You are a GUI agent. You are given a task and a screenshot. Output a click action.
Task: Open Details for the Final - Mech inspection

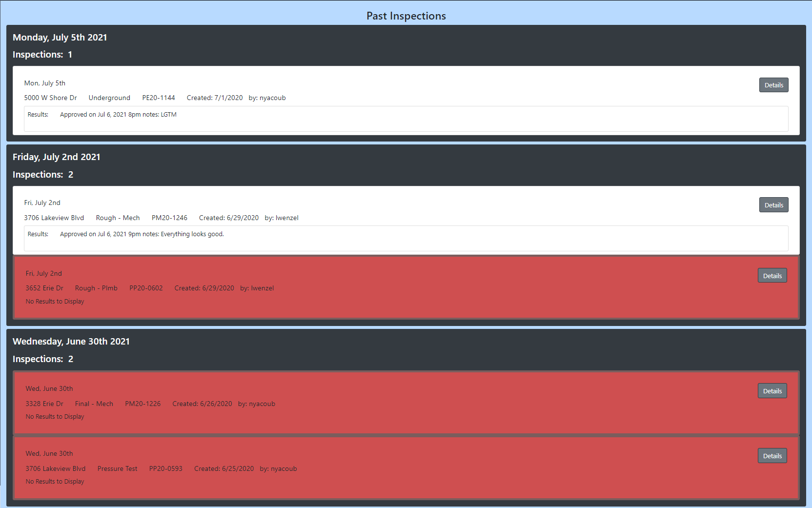(x=772, y=390)
